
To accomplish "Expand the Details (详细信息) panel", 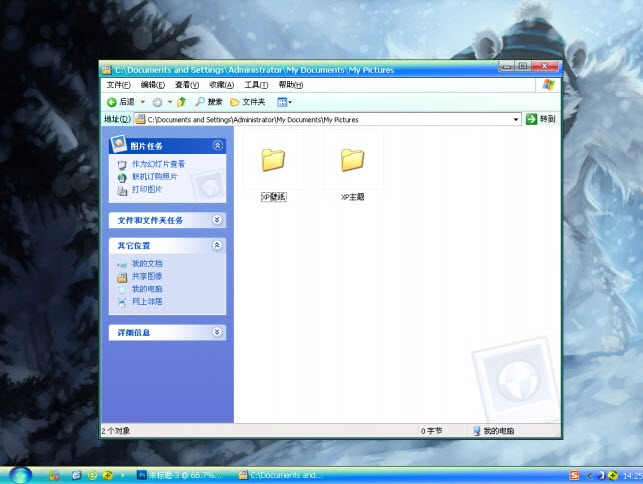I will point(217,331).
